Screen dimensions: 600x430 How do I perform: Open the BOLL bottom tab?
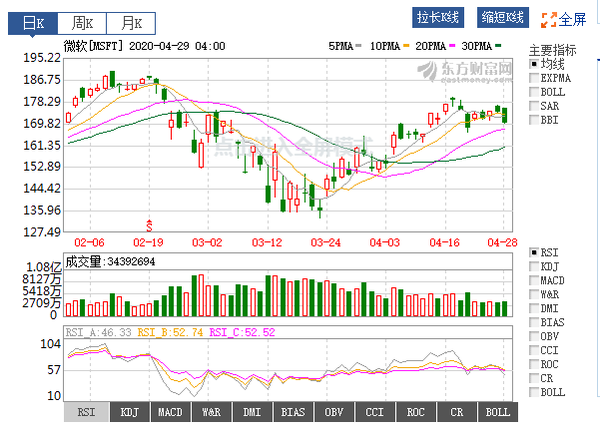pos(498,412)
